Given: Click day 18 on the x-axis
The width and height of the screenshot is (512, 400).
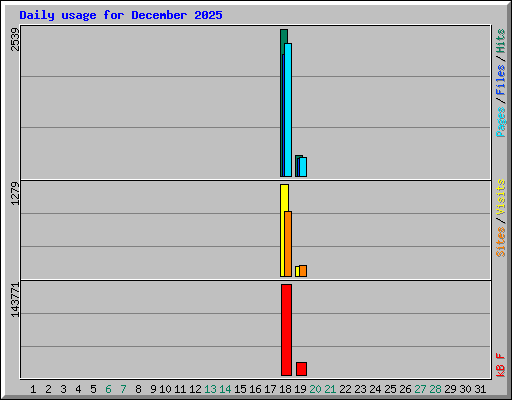Looking at the screenshot, I should coord(285,389).
